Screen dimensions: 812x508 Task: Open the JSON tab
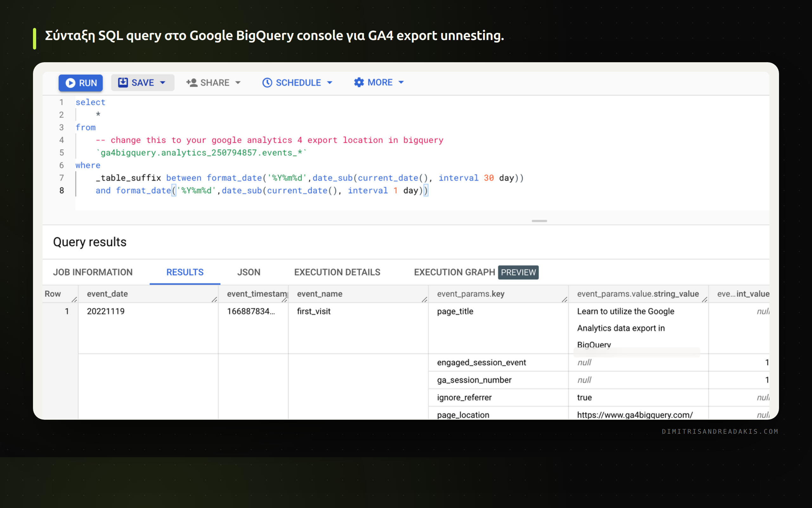pos(249,272)
